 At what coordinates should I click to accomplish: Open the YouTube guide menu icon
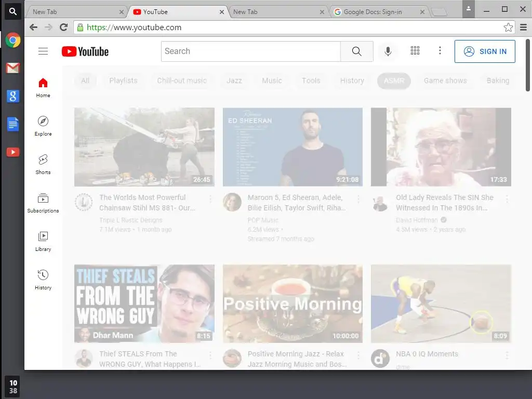(x=43, y=51)
